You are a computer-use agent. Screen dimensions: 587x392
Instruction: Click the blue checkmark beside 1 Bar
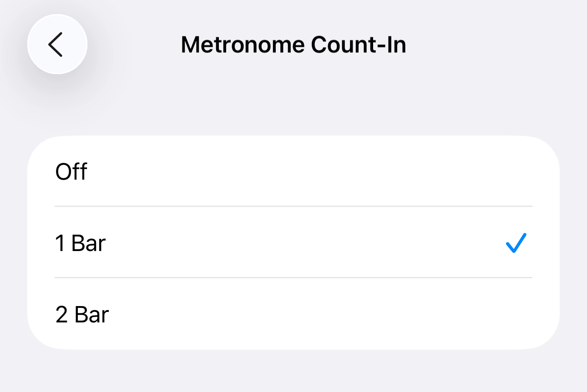coord(516,243)
